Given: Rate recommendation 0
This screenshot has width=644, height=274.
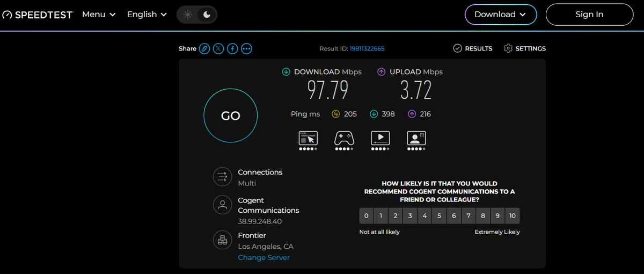Looking at the screenshot, I should point(367,216).
